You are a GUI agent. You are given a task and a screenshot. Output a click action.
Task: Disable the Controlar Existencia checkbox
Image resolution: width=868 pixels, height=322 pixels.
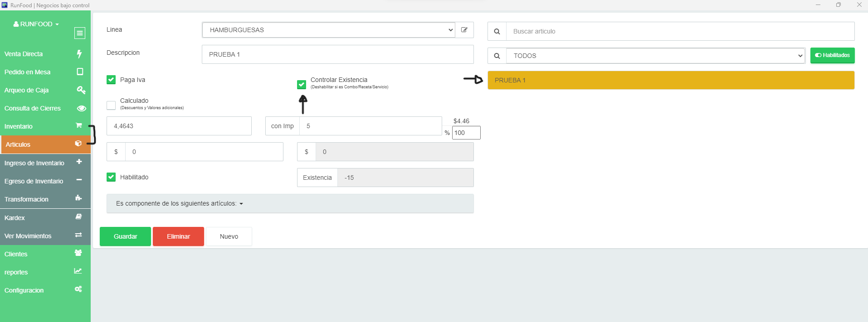click(x=302, y=85)
